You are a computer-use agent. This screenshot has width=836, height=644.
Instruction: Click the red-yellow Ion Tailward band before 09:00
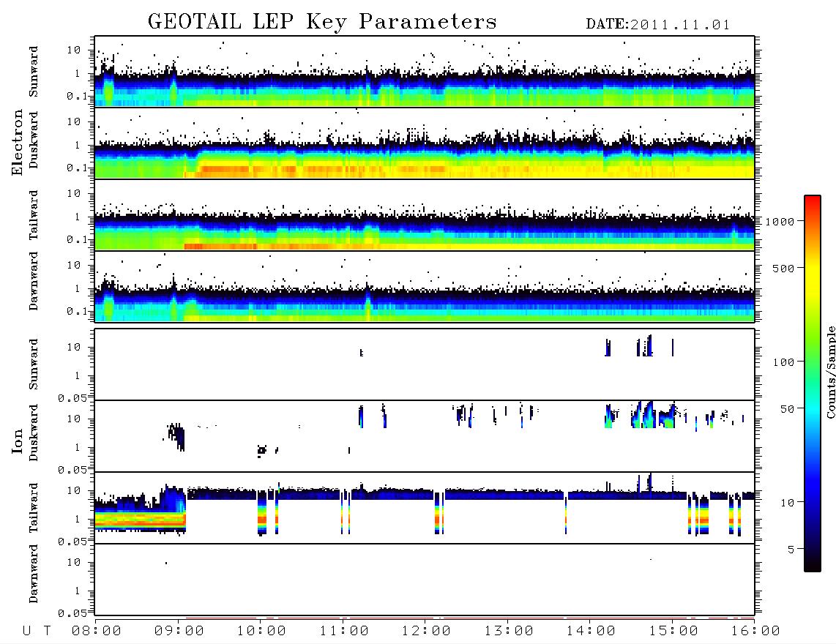click(x=141, y=520)
